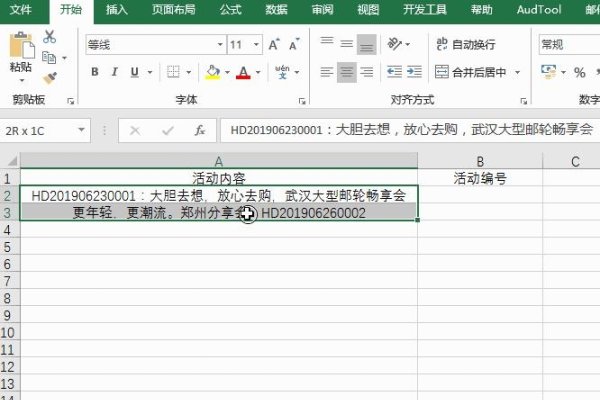The height and width of the screenshot is (400, 600).
Task: Copy using the copy icon
Action: click(x=49, y=57)
